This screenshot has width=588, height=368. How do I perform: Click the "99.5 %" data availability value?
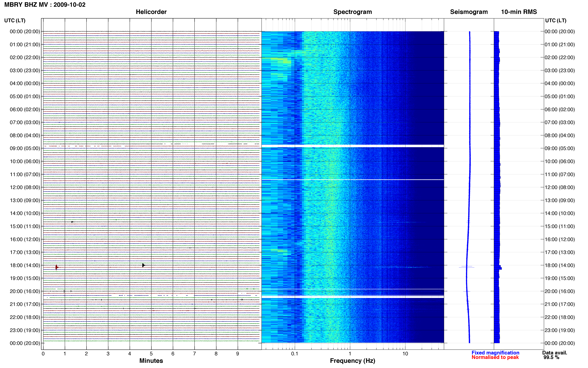552,357
